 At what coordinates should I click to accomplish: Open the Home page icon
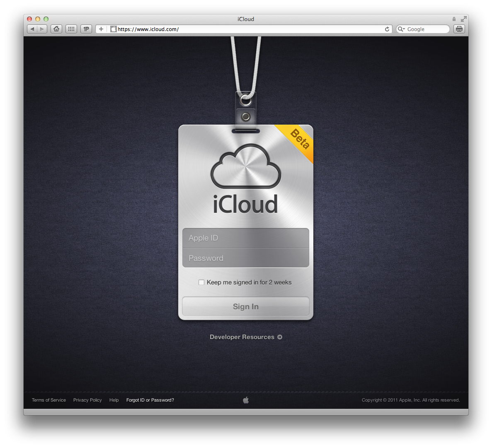(x=56, y=29)
